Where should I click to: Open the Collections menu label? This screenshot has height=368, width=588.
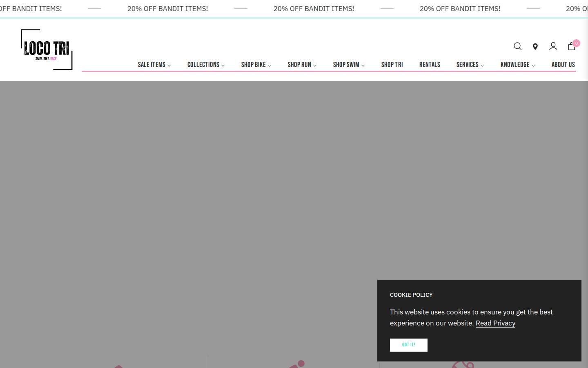(x=203, y=65)
